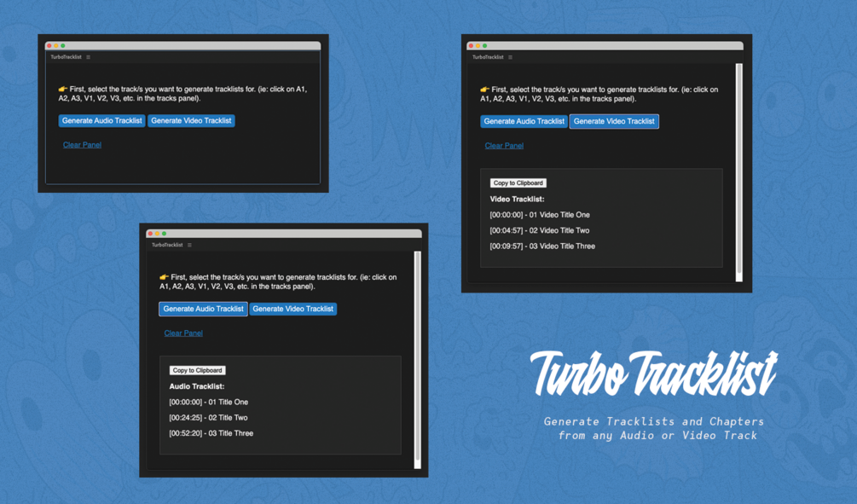Select '[00:24:25] - 02 Title Two' line
This screenshot has width=857, height=504.
[x=208, y=418]
